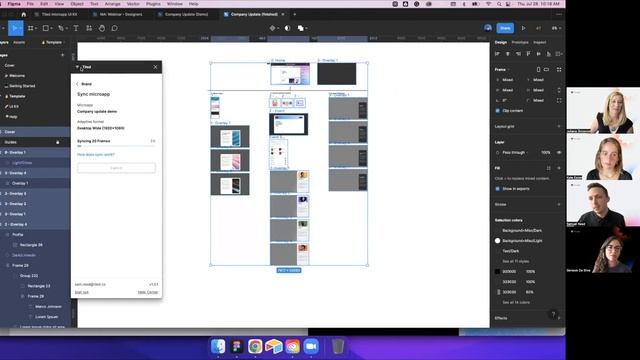Expand the Boolean groups dropdown arrow
This screenshot has width=640, height=360.
coord(307,29)
